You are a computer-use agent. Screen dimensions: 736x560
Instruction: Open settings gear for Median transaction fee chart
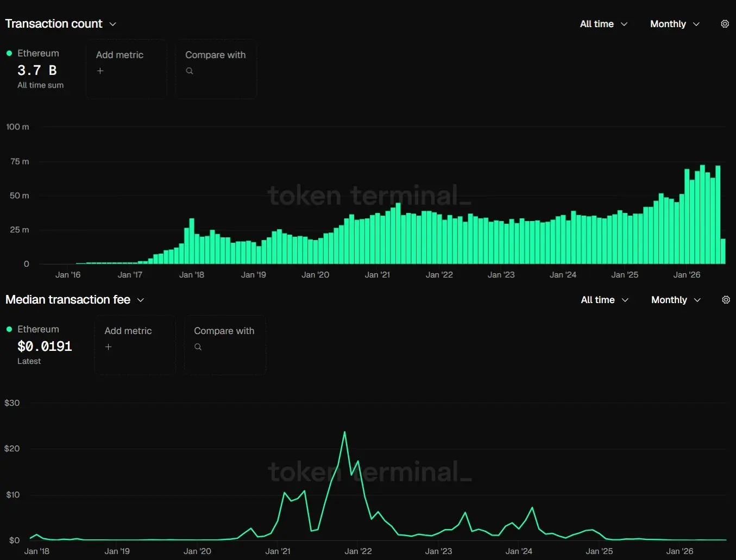point(726,300)
